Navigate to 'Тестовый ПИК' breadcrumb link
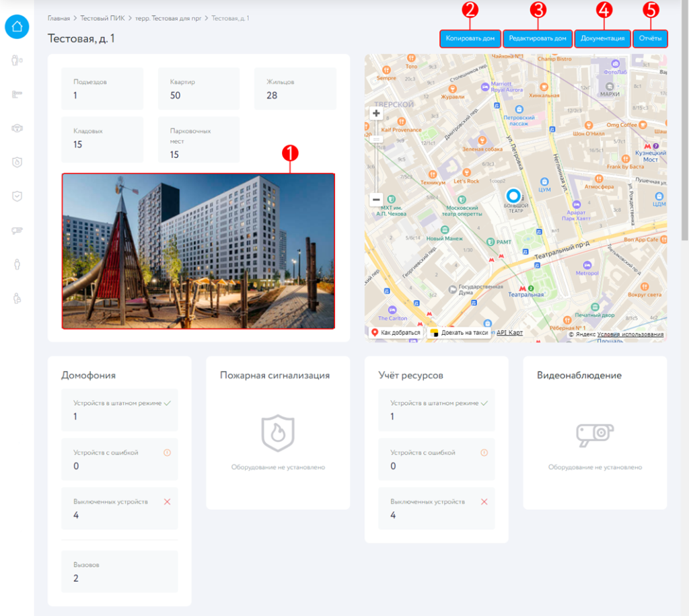 point(102,18)
